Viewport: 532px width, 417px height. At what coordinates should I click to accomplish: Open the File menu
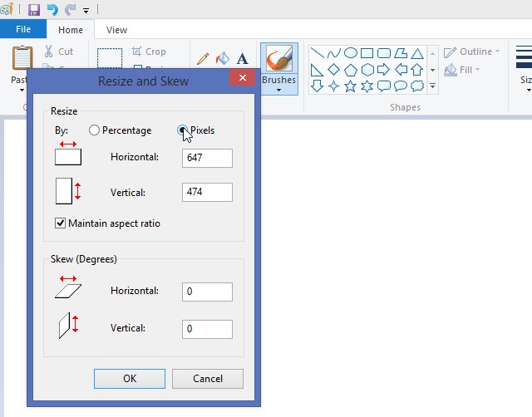23,29
